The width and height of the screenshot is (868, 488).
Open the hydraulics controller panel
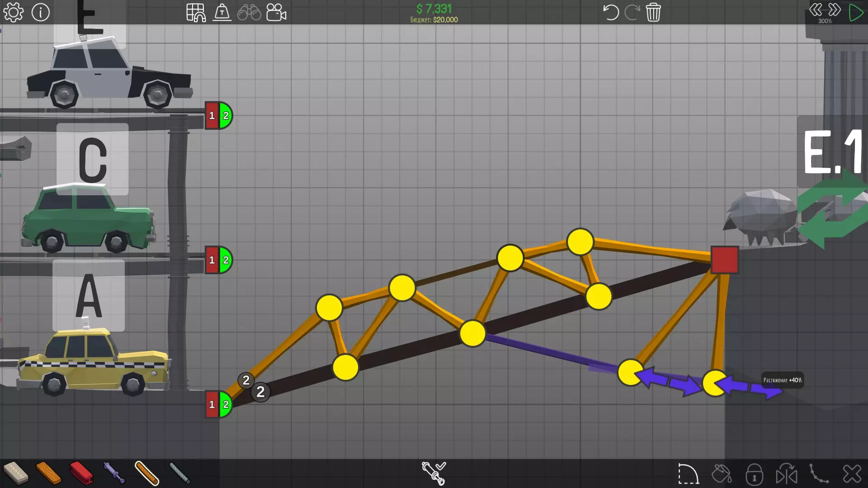point(434,473)
